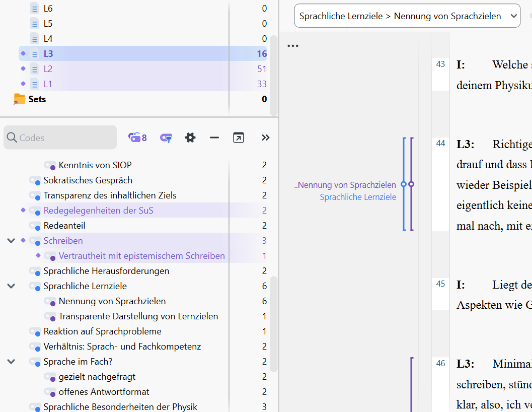532x412 pixels.
Task: Click code icon beside Redeanteil
Action: pos(35,226)
